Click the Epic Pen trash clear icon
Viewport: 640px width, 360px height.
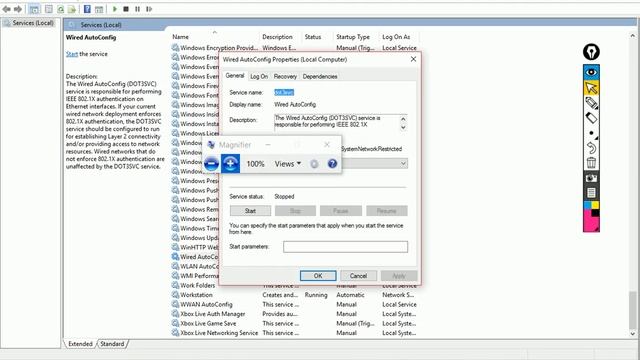[591, 162]
